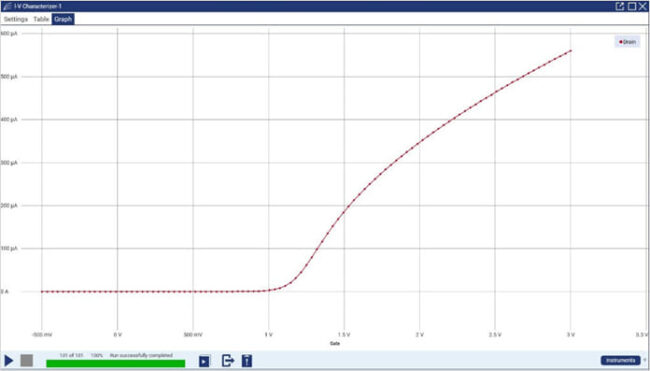Click the '100%' progress text
This screenshot has height=371, width=650.
[x=97, y=355]
